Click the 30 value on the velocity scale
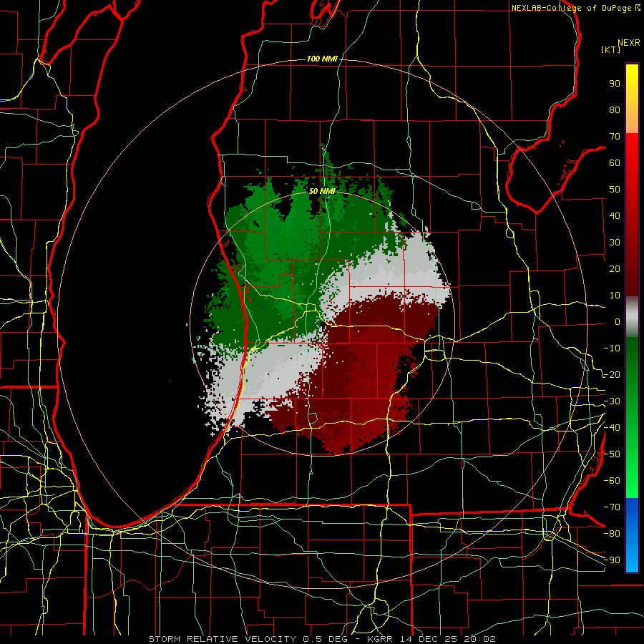This screenshot has height=644, width=644. [615, 243]
